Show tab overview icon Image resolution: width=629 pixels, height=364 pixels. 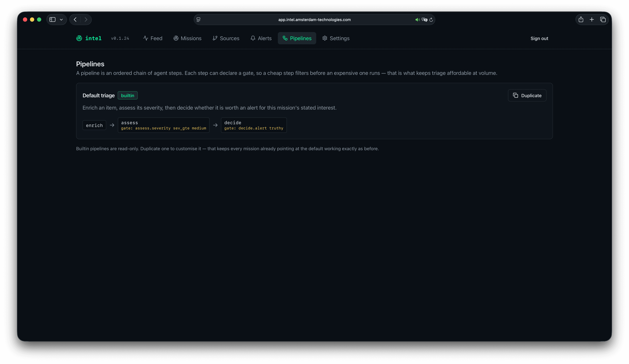point(603,19)
